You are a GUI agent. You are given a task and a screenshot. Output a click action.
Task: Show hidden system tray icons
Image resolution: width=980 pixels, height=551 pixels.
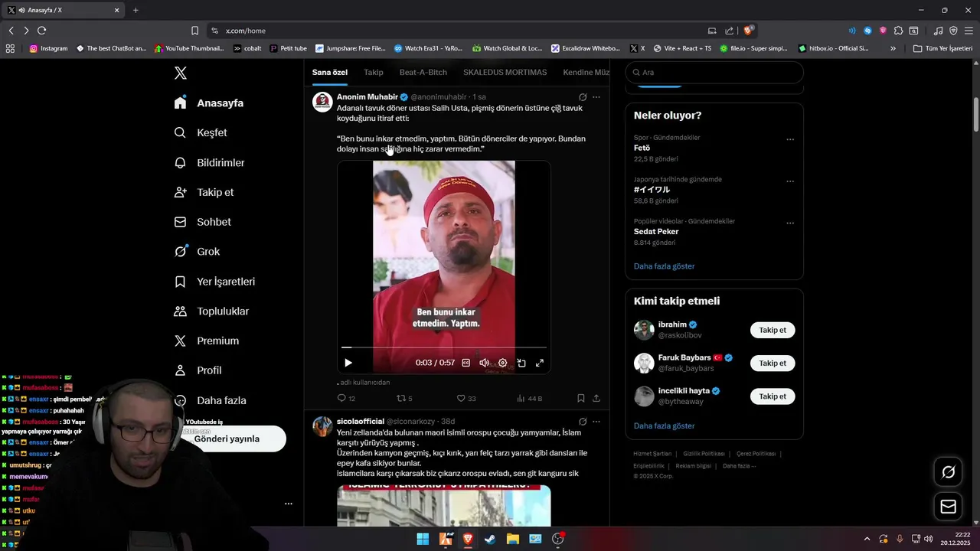pos(867,539)
